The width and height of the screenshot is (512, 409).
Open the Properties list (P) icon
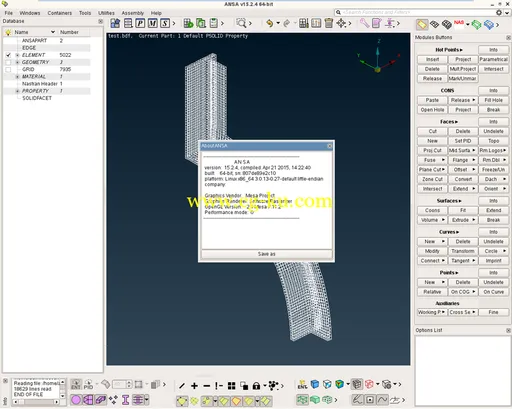tap(140, 23)
